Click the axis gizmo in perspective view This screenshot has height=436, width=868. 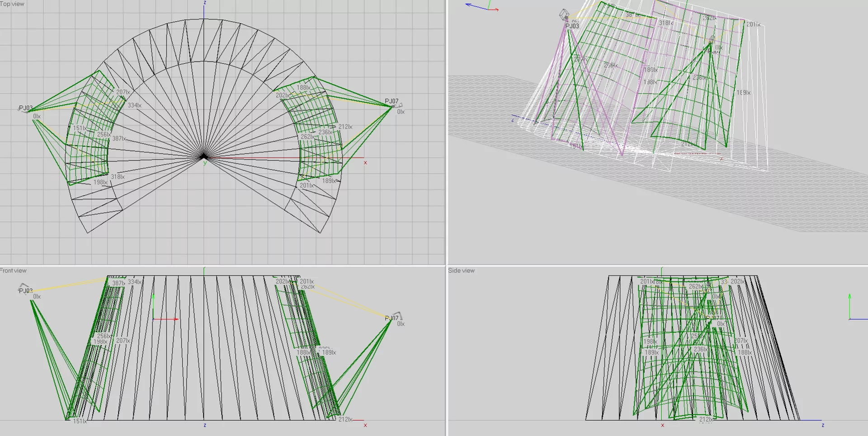tap(483, 7)
